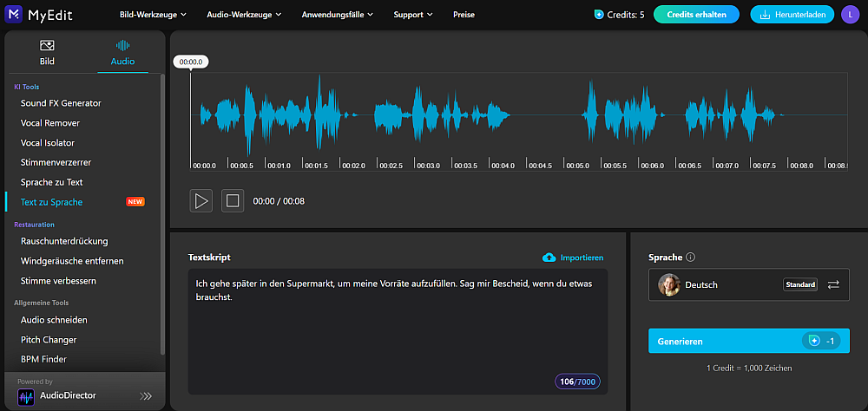The image size is (868, 411).
Task: Open the Support dropdown menu
Action: 413,15
